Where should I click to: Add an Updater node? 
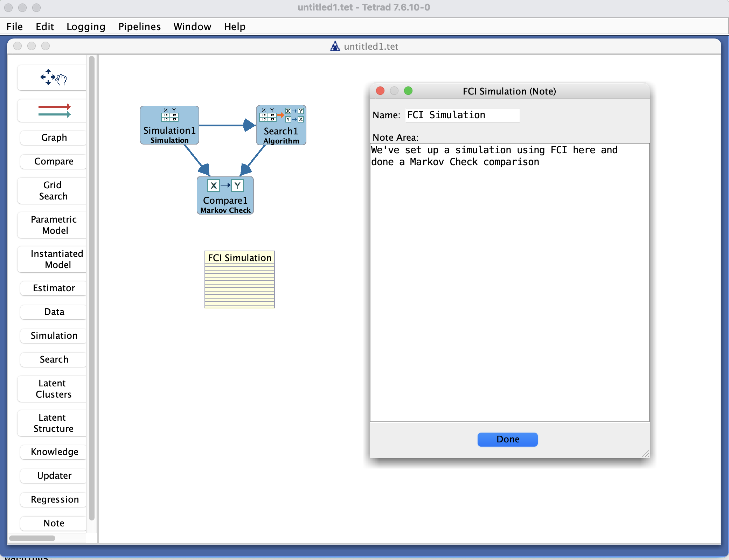[54, 476]
